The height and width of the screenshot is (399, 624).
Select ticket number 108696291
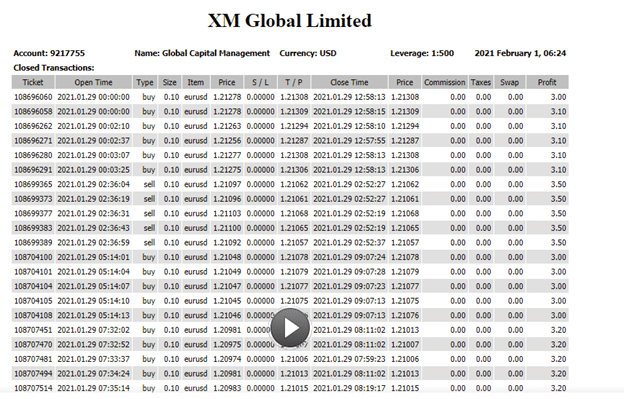33,170
